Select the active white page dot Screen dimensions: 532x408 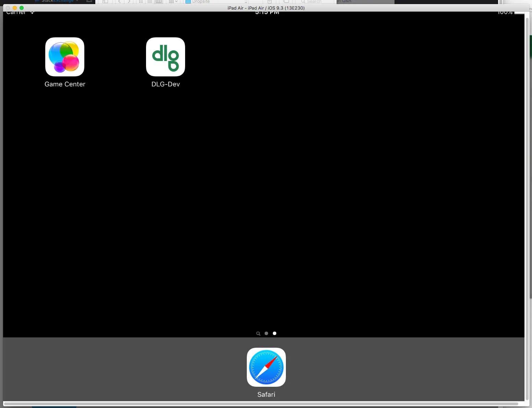pyautogui.click(x=275, y=333)
